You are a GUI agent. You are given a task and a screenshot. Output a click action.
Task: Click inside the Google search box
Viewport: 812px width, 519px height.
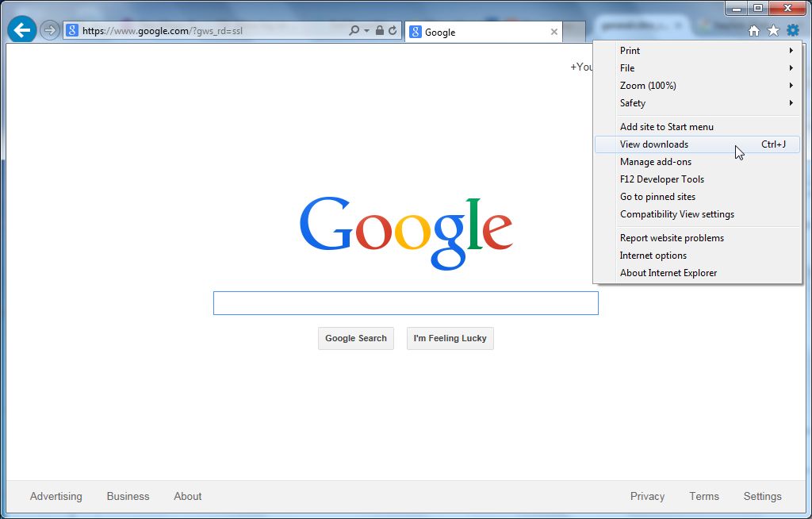(405, 303)
